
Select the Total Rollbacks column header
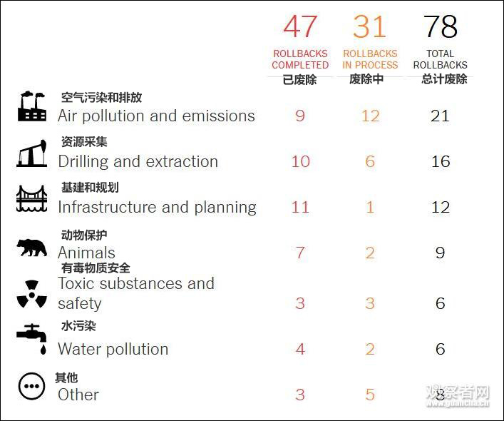coord(440,59)
